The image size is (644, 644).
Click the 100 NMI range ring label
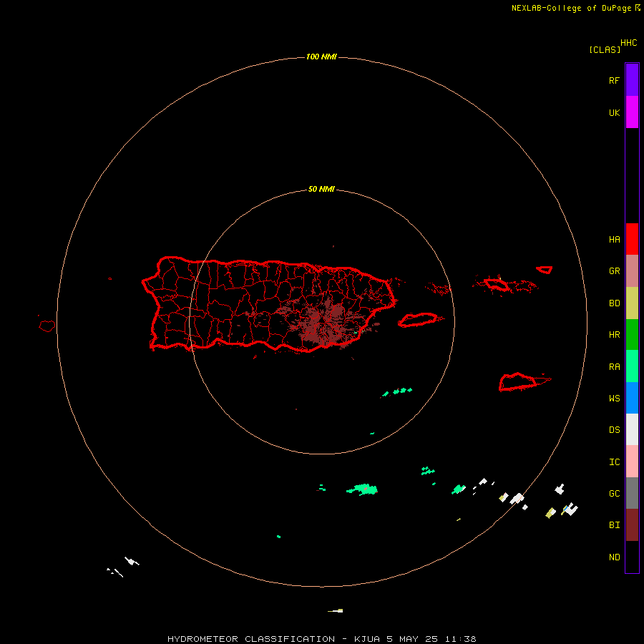point(321,57)
